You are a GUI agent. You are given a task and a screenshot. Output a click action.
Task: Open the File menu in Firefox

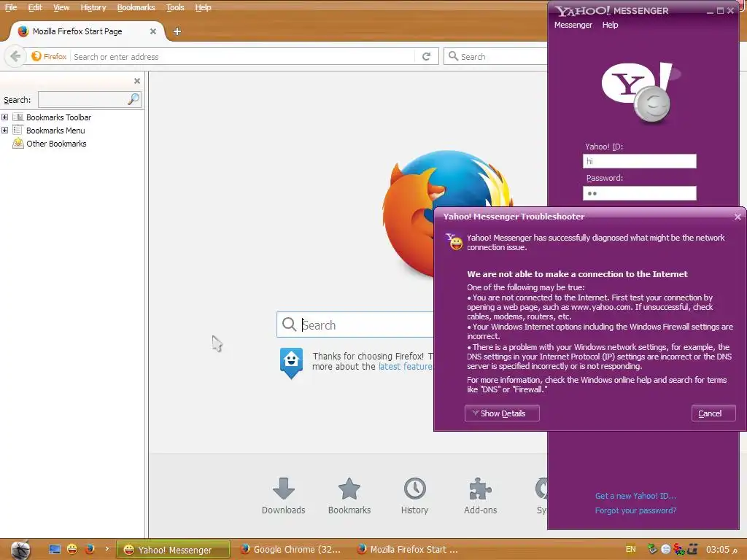click(x=10, y=7)
